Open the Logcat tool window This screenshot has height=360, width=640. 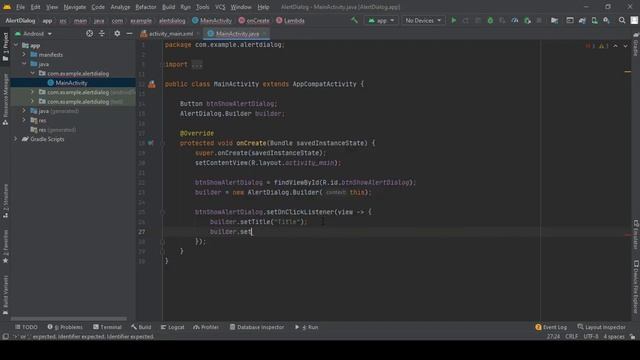point(172,327)
